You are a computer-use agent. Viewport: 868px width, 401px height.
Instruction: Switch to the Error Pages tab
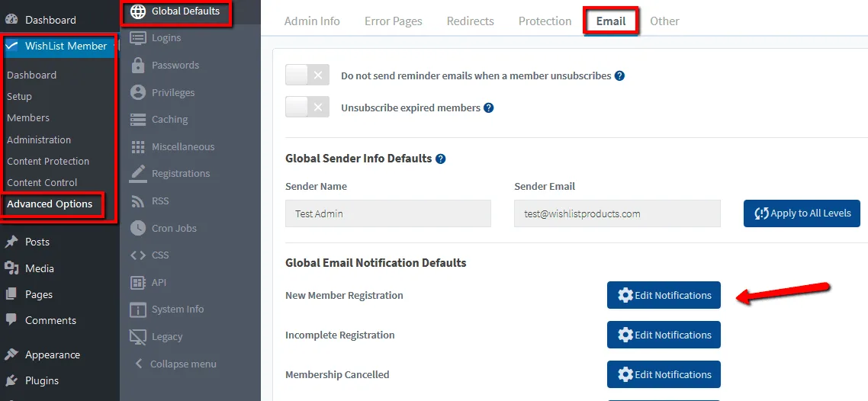pyautogui.click(x=394, y=21)
